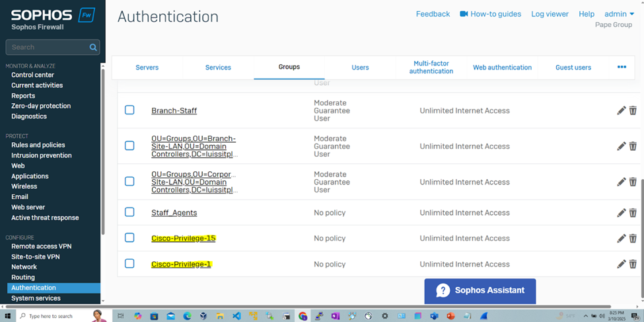Delete Cisco-Privilege-1 group with trash icon
Viewport: 644px width, 322px height.
point(633,264)
